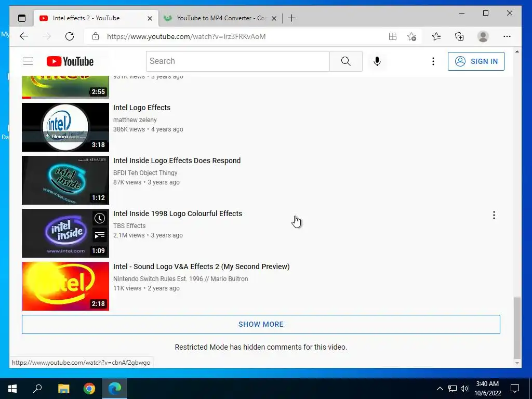Click the SIGN IN button

476,61
